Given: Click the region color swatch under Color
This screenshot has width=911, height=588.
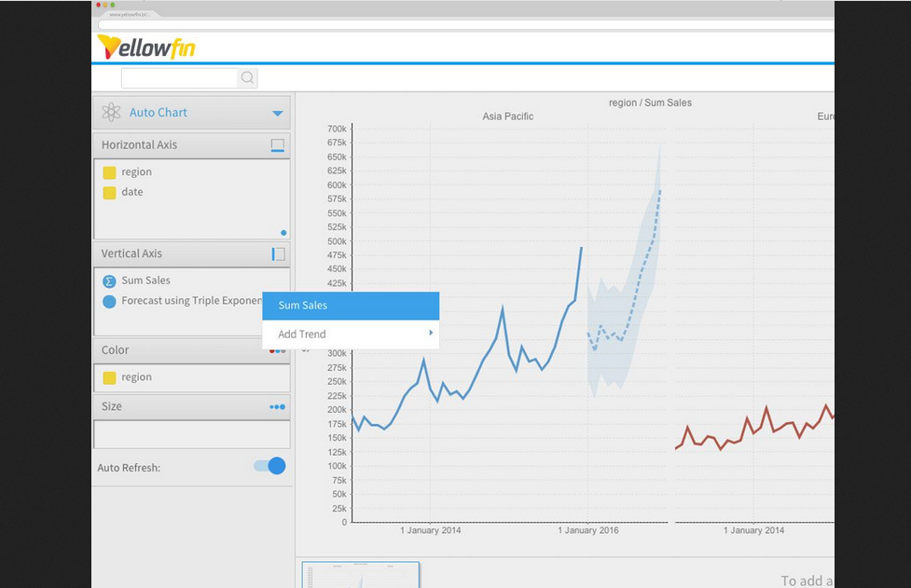Looking at the screenshot, I should (x=109, y=377).
